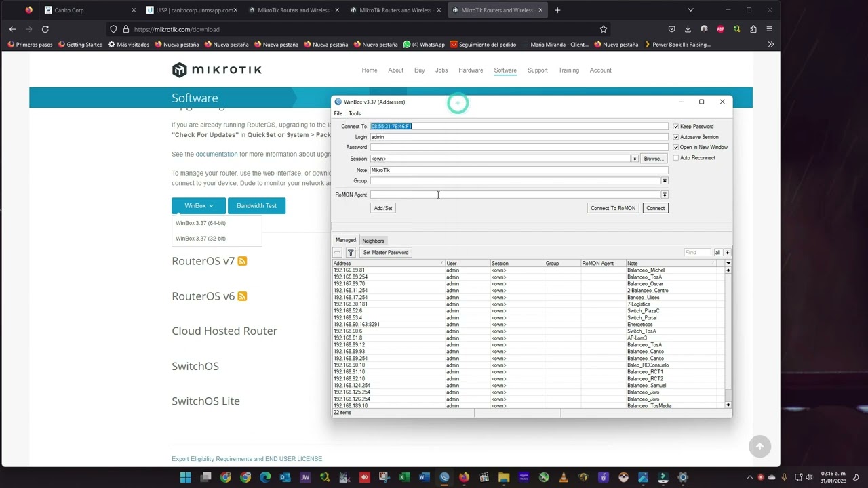This screenshot has height=488, width=868.
Task: Open Settings gear from the taskbar
Action: click(x=682, y=477)
